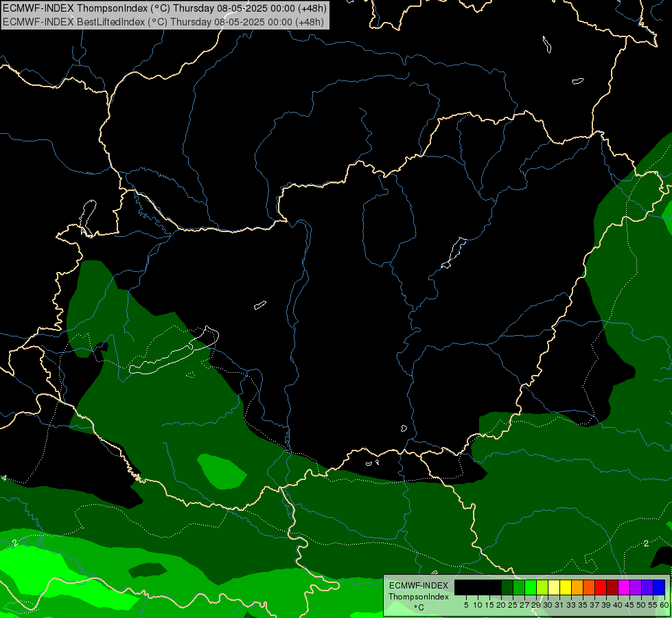Image resolution: width=672 pixels, height=618 pixels.
Task: Select the pure blue 55–60 legend swatch
Action: pos(659,587)
